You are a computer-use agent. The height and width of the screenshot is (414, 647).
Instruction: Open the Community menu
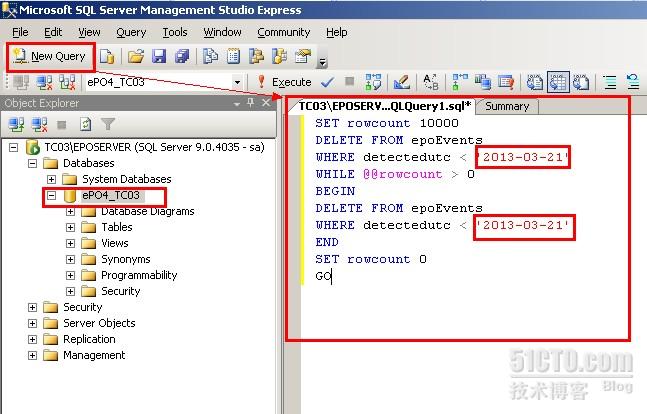point(284,32)
